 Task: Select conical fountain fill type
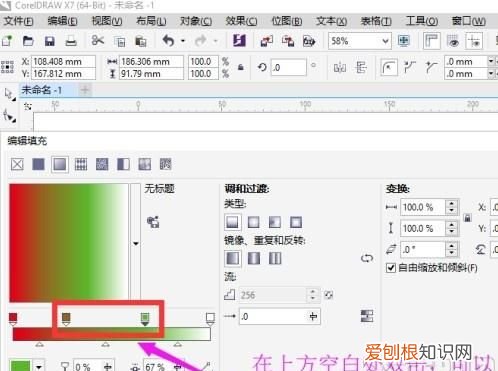[275, 222]
